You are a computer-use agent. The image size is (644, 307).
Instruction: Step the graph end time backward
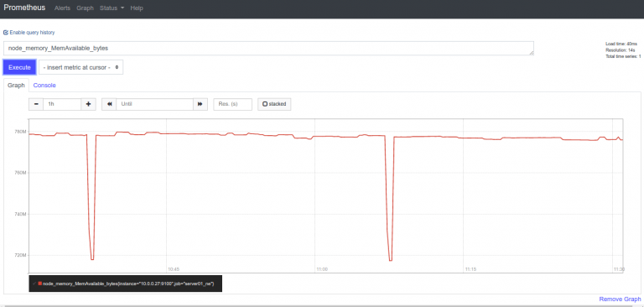pos(109,104)
